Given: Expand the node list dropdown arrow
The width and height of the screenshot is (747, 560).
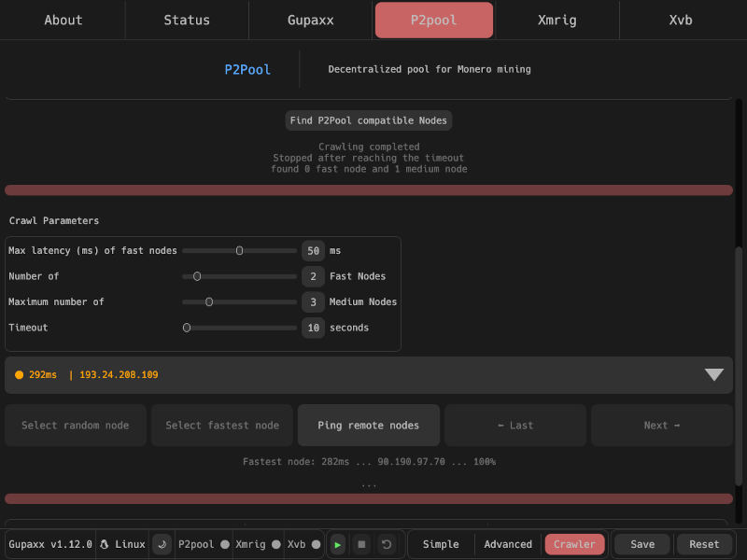Looking at the screenshot, I should coord(714,374).
